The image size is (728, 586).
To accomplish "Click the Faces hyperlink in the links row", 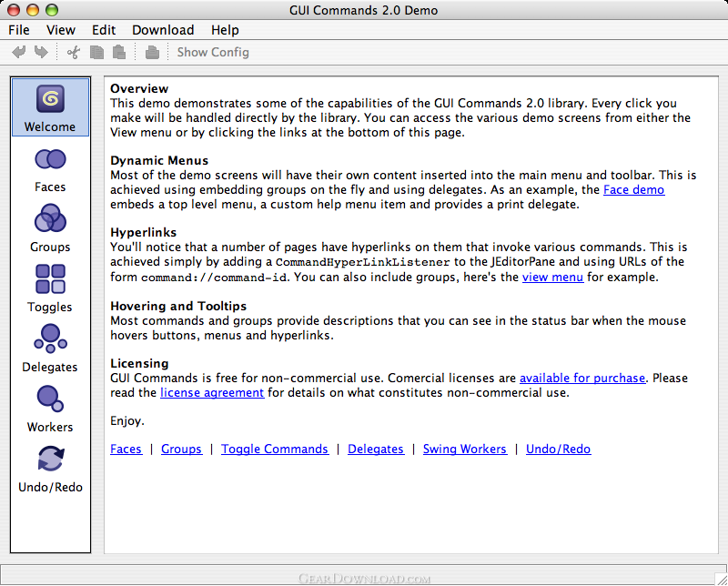I will (x=126, y=449).
